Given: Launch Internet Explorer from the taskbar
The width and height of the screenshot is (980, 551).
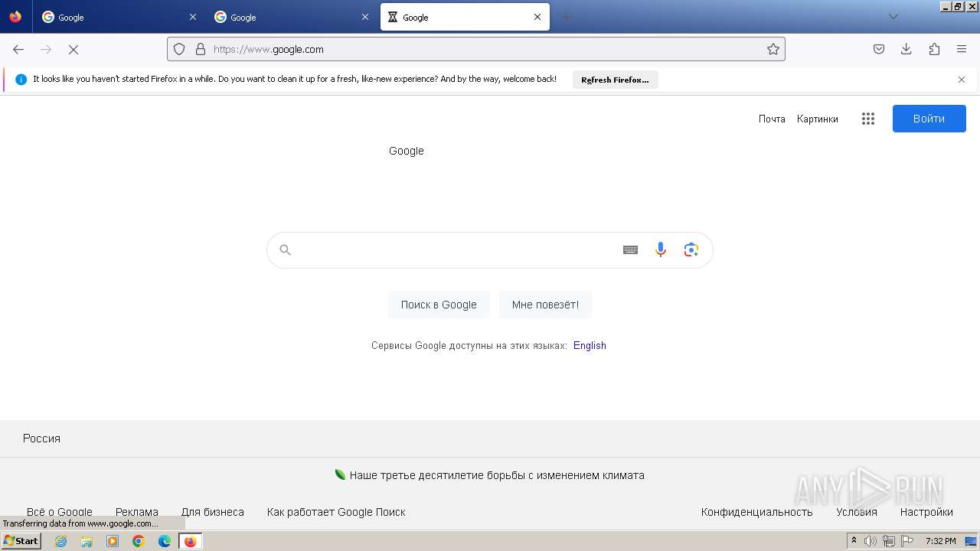Looking at the screenshot, I should click(x=61, y=541).
